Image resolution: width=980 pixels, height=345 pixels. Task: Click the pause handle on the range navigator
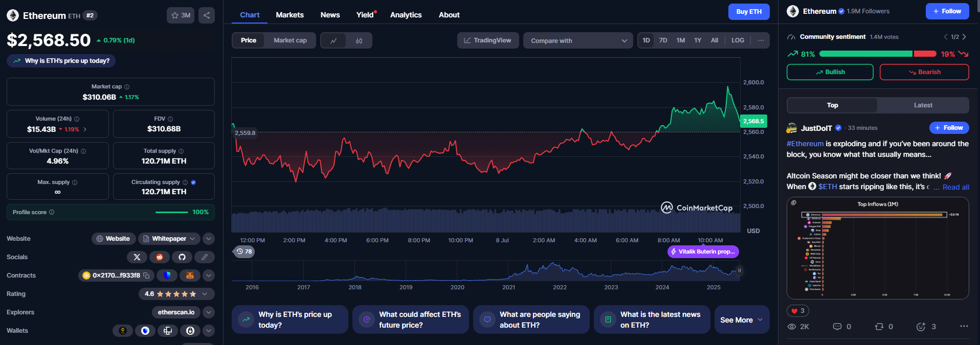(x=739, y=270)
